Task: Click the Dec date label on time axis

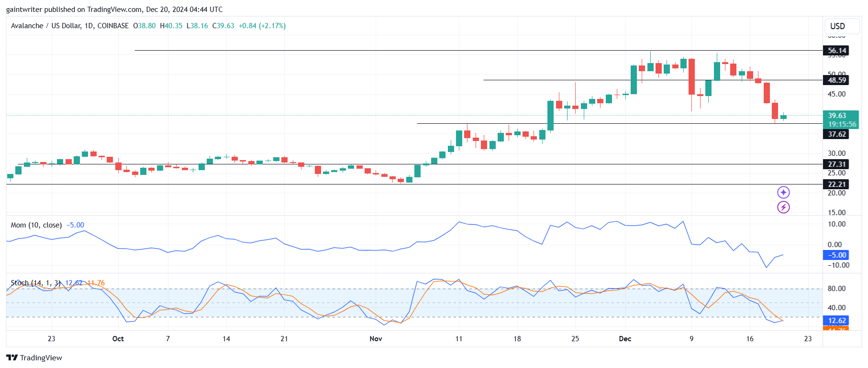Action: [x=625, y=339]
